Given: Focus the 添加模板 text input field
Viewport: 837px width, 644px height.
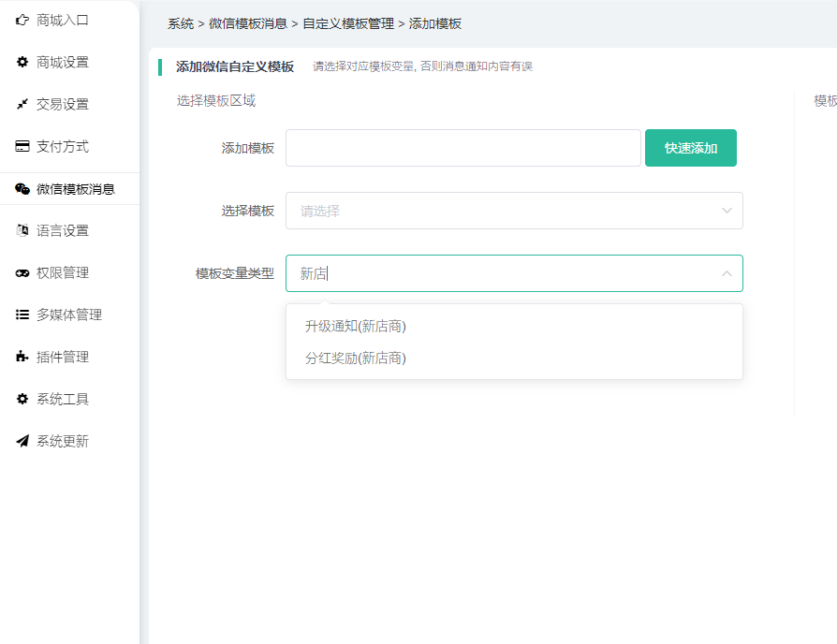Looking at the screenshot, I should click(463, 148).
